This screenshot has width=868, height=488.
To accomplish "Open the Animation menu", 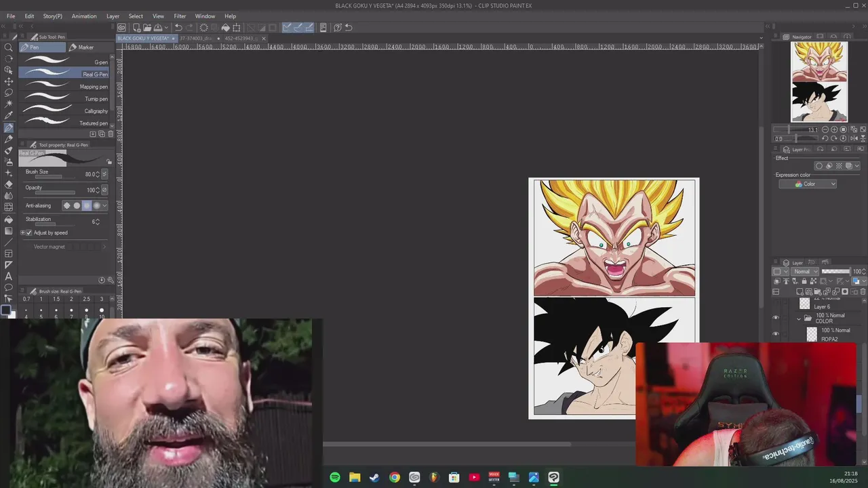I will click(x=84, y=16).
